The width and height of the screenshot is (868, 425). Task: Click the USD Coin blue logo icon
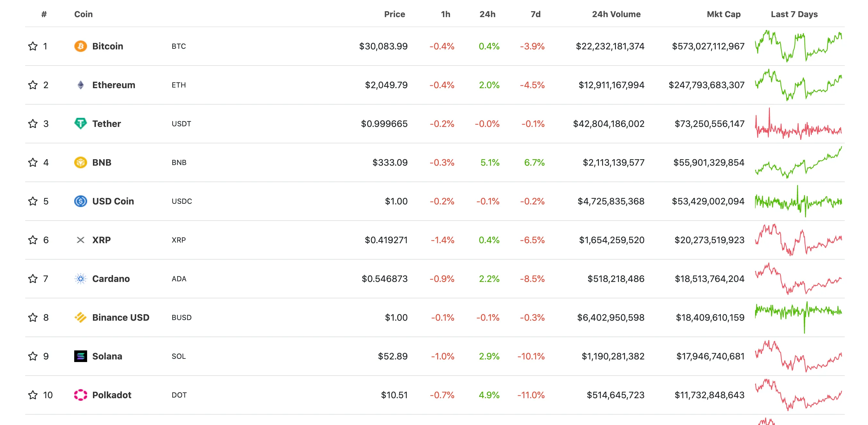[x=80, y=201]
